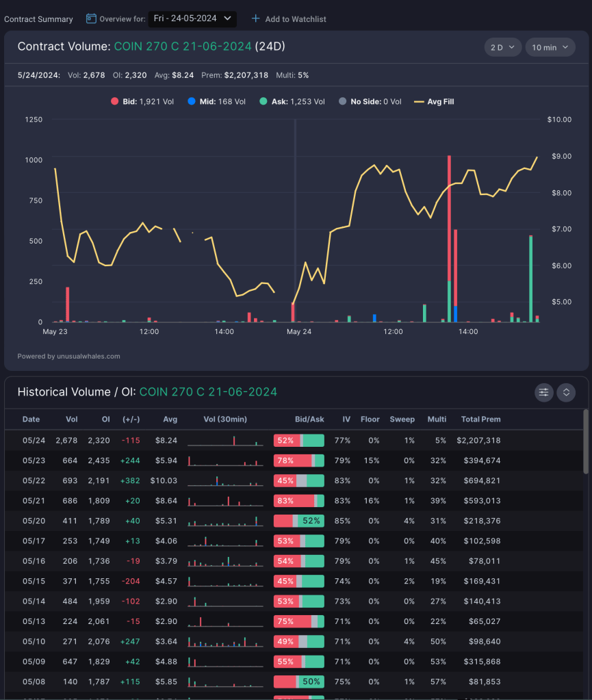Click the expand/collapse arrows icon
The image size is (592, 700).
click(x=565, y=392)
